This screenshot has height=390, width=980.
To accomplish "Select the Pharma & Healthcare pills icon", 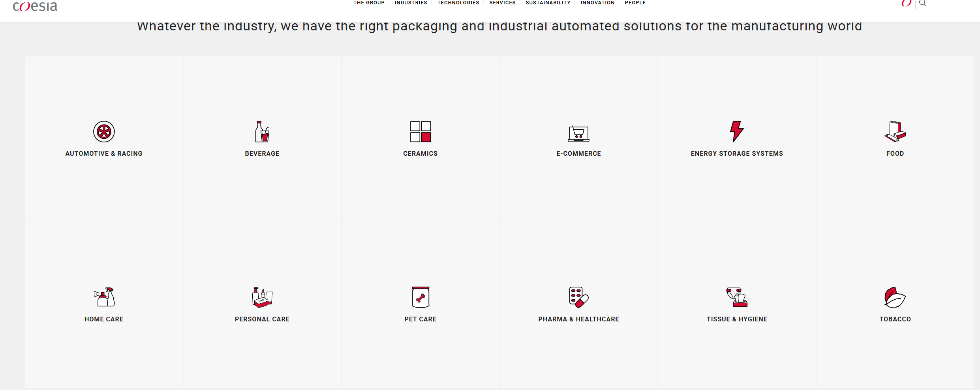I will click(x=578, y=297).
